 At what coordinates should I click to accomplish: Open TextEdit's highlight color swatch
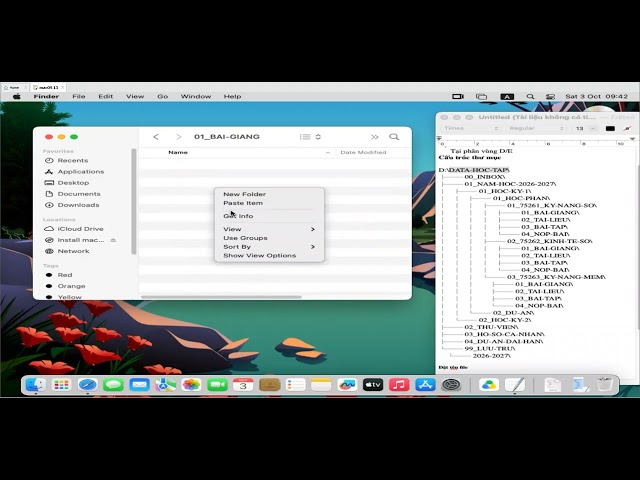click(x=628, y=128)
